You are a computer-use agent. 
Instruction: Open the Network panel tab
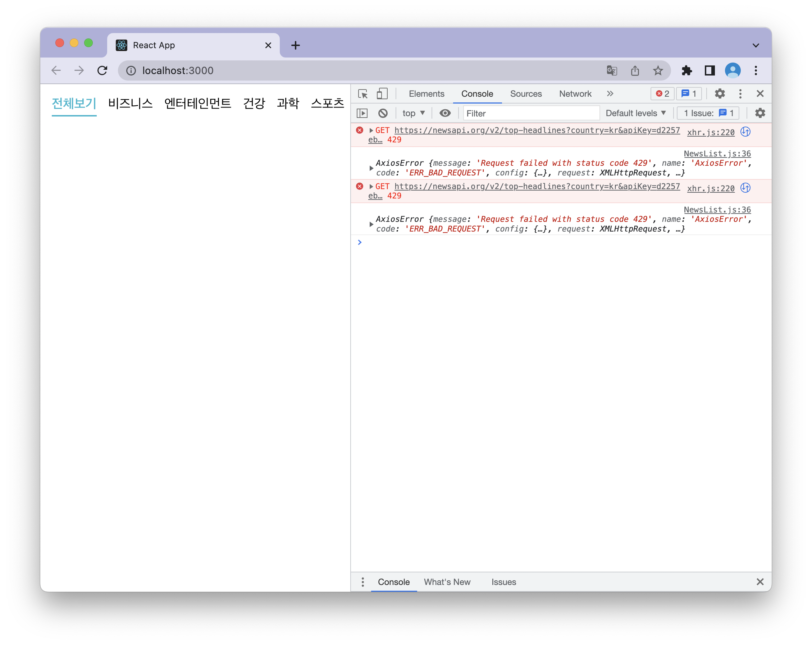click(575, 93)
